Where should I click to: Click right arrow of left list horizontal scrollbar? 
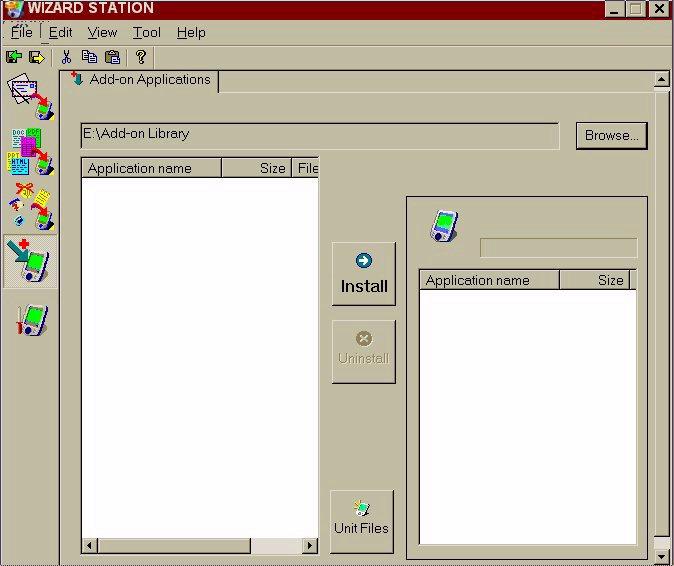pos(310,546)
